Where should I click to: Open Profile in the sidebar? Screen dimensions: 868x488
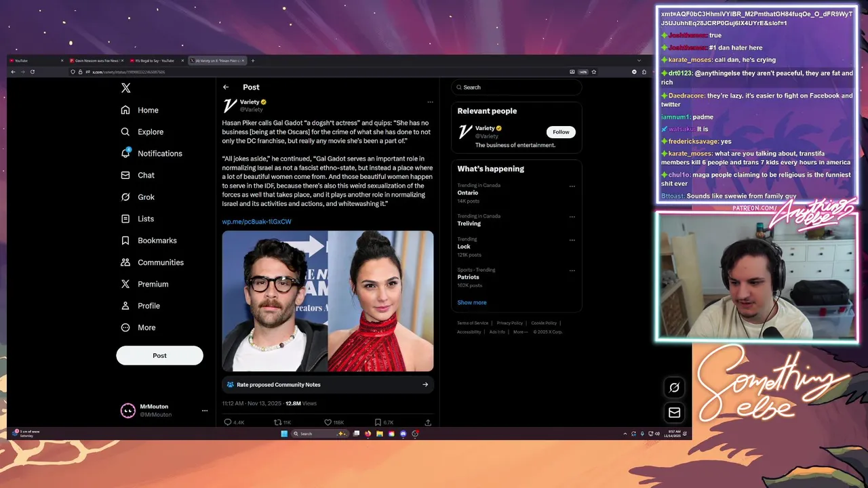pos(140,306)
